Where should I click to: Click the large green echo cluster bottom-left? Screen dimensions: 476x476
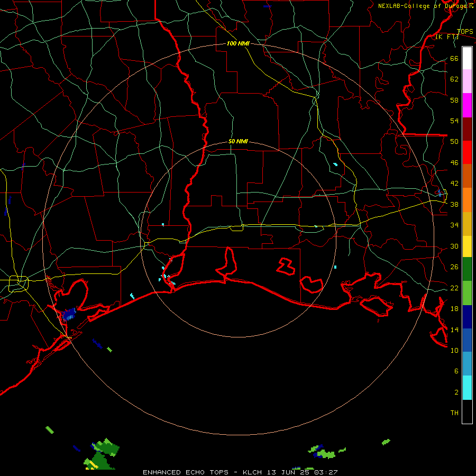pyautogui.click(x=102, y=454)
